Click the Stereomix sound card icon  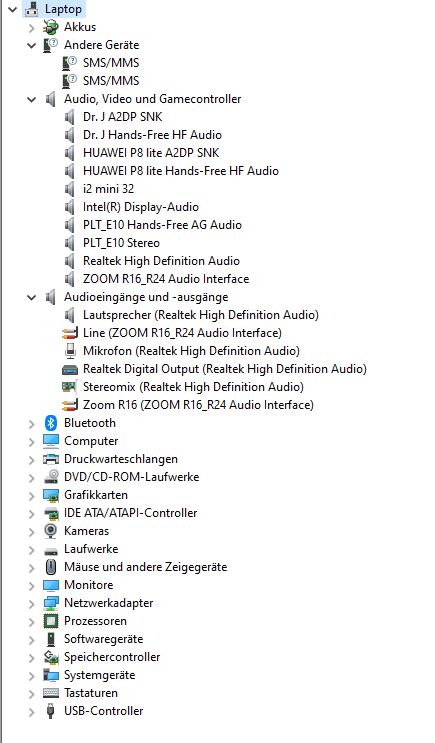point(70,387)
